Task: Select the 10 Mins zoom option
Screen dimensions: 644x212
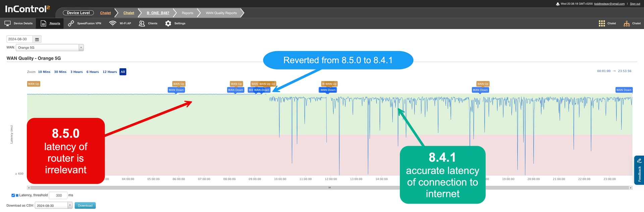Action: point(44,72)
